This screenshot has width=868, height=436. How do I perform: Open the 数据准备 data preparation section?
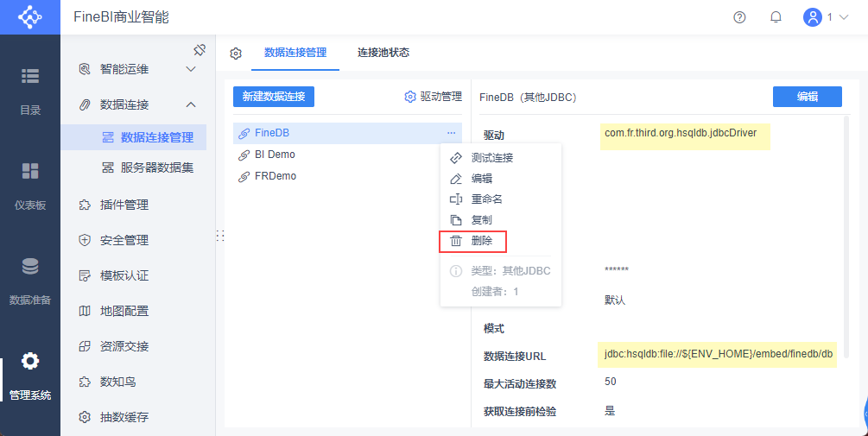(x=30, y=281)
